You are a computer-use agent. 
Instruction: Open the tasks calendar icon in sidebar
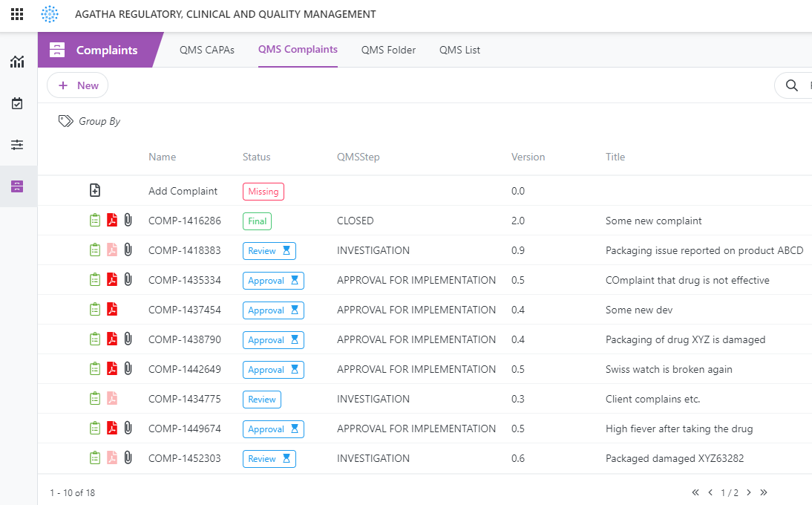click(x=17, y=103)
